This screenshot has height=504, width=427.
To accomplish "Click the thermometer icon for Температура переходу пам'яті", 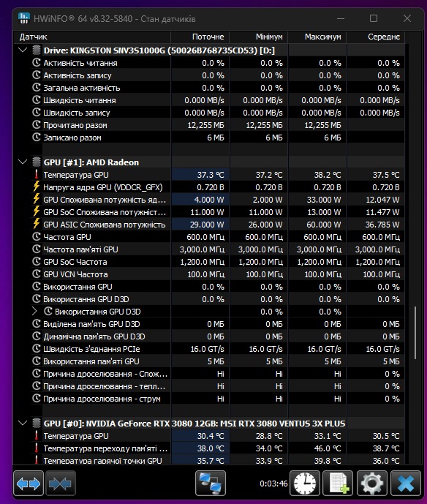I will (x=37, y=448).
